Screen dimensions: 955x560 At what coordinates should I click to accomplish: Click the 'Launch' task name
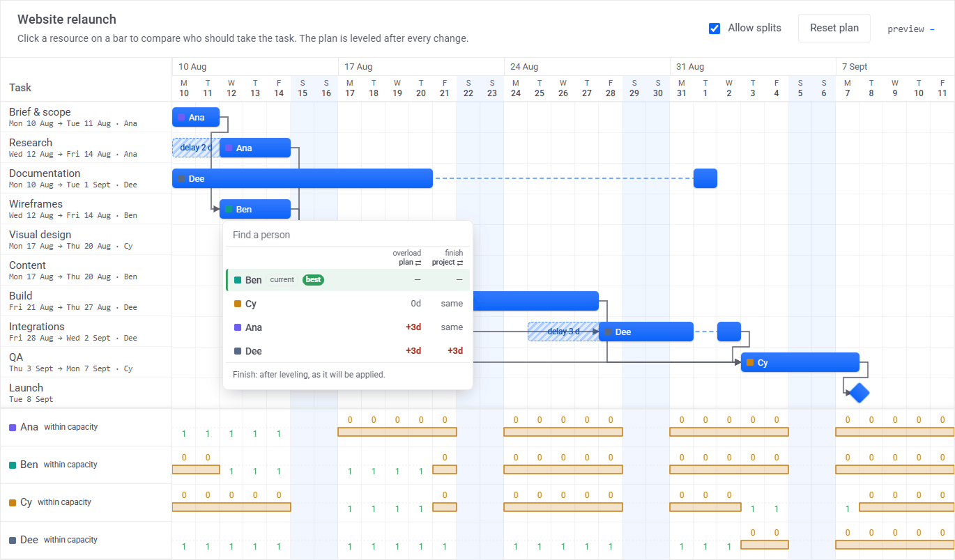coord(26,388)
